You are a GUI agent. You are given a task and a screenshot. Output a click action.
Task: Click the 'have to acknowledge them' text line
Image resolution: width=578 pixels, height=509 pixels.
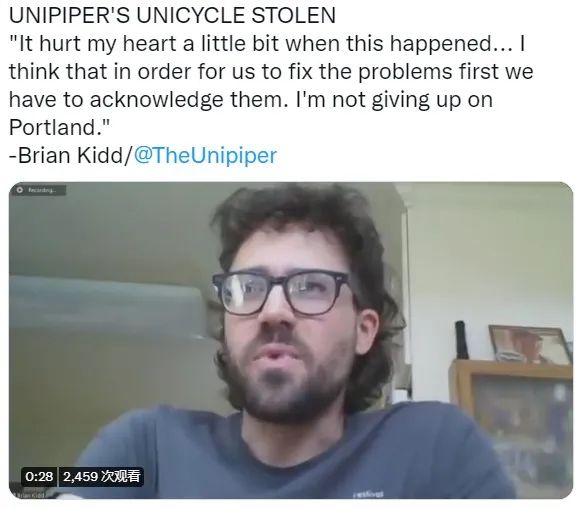[251, 100]
